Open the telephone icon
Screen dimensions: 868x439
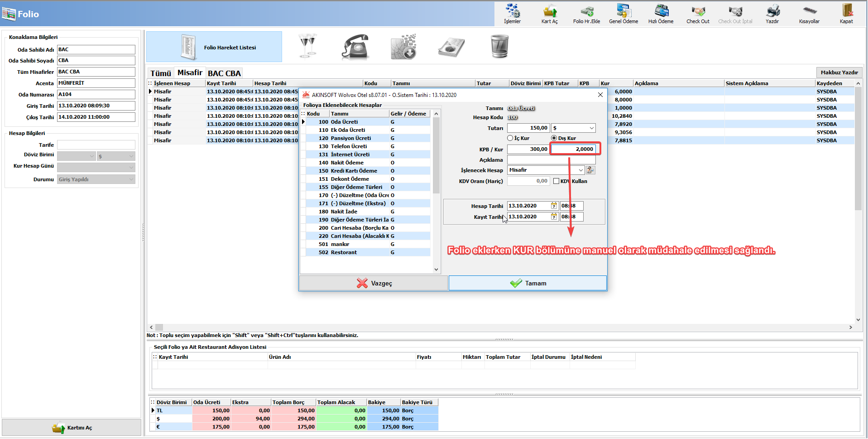pyautogui.click(x=356, y=46)
